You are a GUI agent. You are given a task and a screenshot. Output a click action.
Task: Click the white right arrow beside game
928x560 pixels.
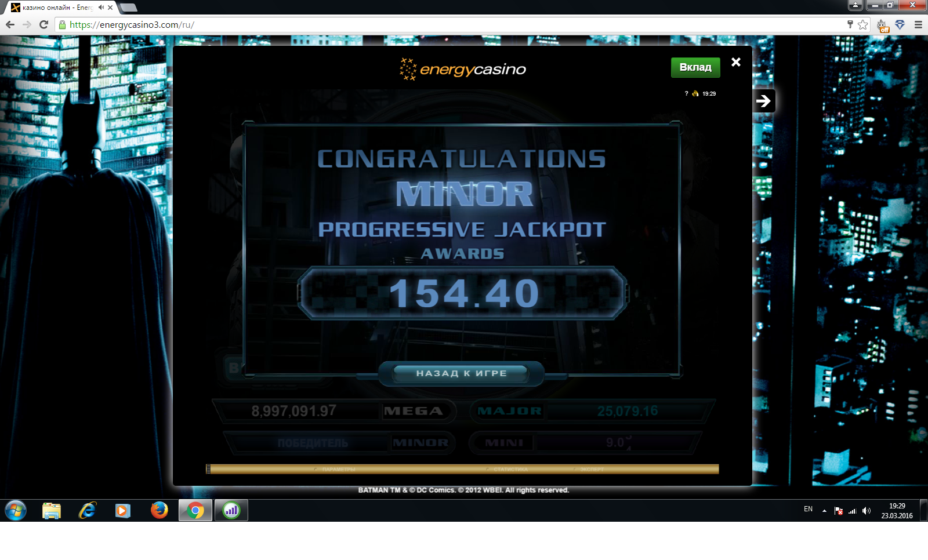(x=763, y=101)
